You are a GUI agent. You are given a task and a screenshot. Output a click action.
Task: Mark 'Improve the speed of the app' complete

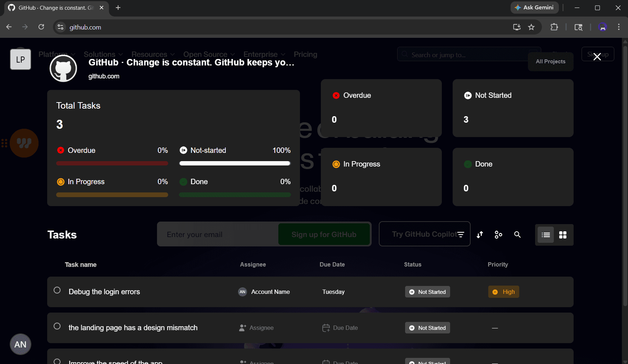coord(57,361)
